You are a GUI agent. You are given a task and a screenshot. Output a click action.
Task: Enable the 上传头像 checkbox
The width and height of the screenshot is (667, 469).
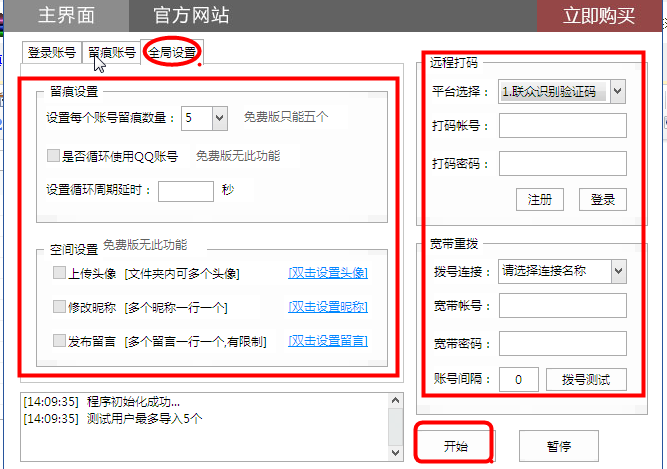point(59,273)
